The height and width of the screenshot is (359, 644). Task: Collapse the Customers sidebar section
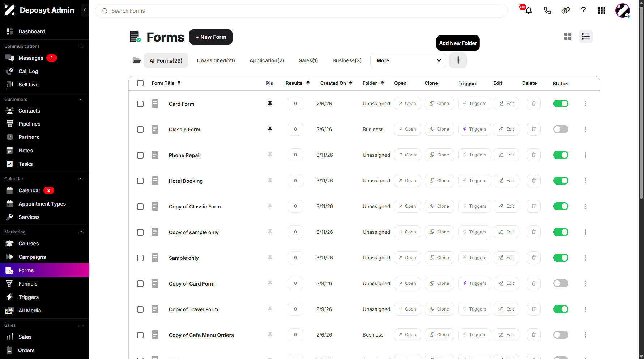point(81,100)
